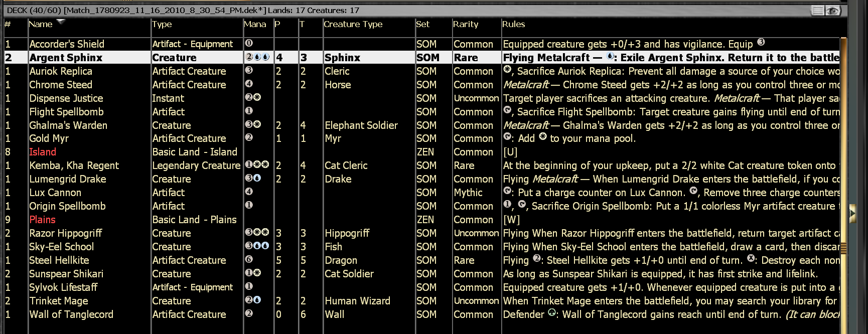This screenshot has height=334, width=868.
Task: Expand the side panel with the arrow tab
Action: tap(852, 214)
